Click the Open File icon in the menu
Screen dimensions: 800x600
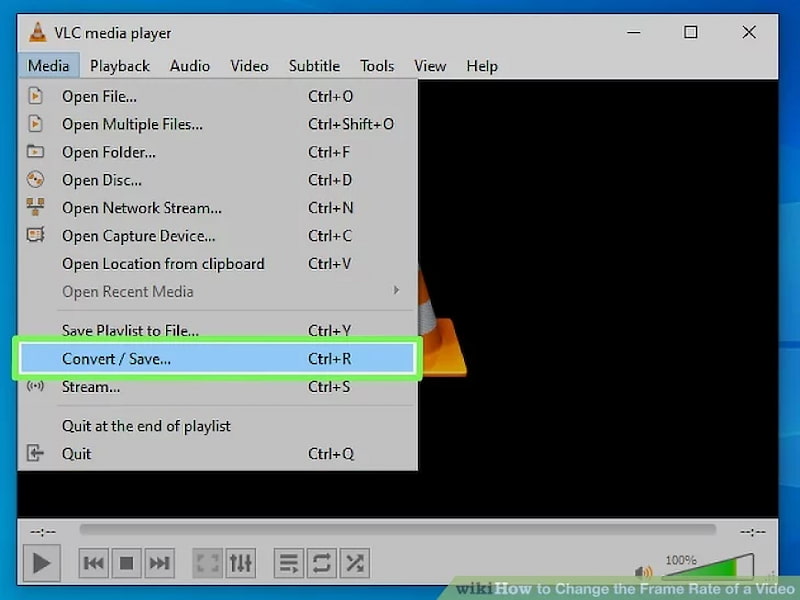[x=36, y=96]
